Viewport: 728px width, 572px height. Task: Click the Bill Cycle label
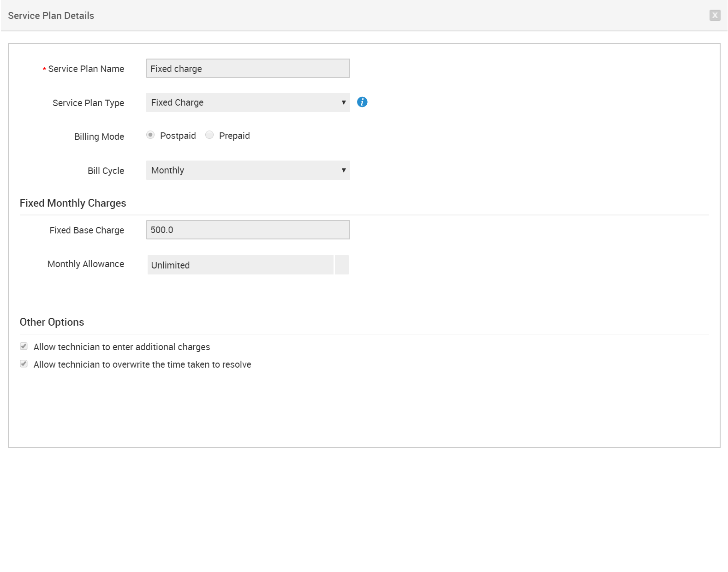coord(106,171)
